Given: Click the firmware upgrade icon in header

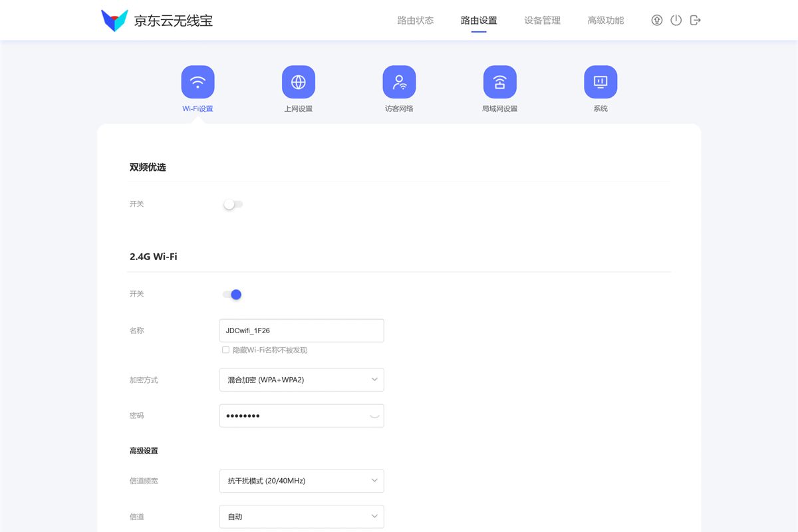Looking at the screenshot, I should pyautogui.click(x=656, y=20).
